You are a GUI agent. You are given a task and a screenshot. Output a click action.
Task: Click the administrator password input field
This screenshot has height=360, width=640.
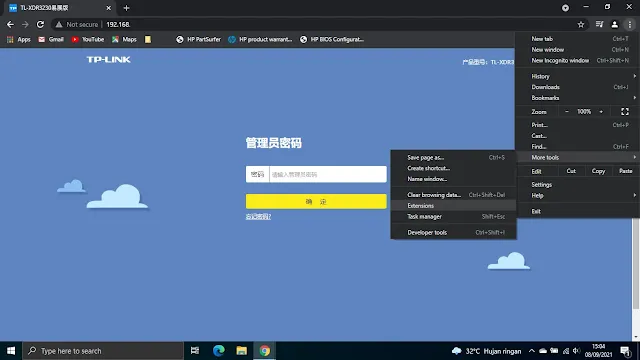[x=328, y=174]
